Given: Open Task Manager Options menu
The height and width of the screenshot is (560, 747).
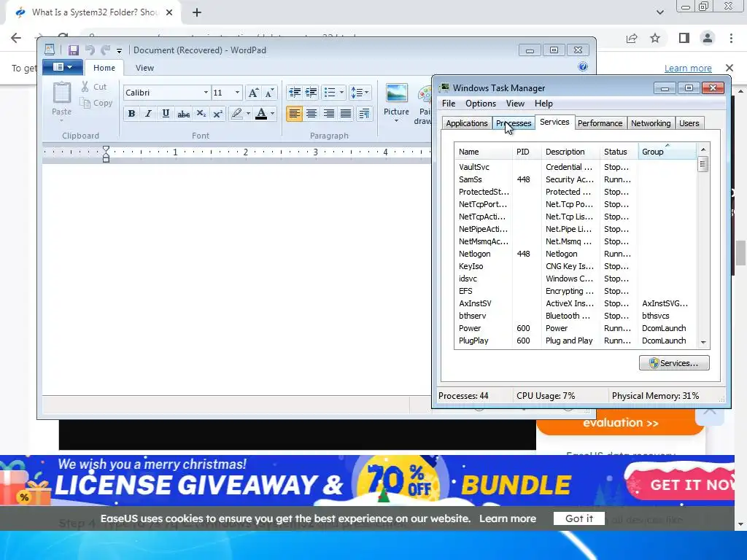Looking at the screenshot, I should (x=480, y=104).
